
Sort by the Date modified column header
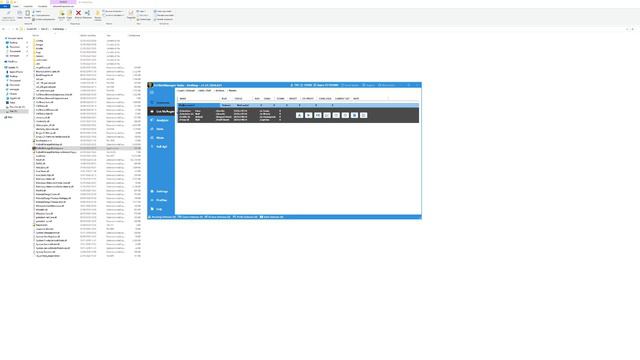(88, 36)
